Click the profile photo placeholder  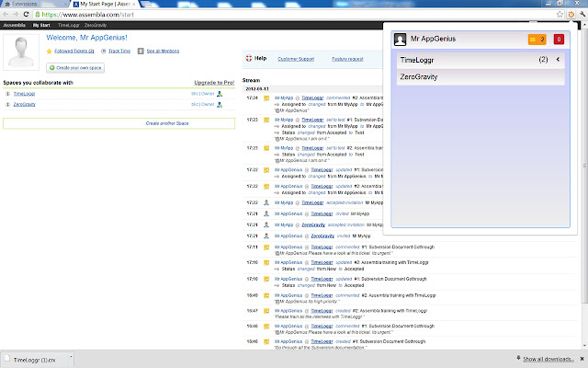[x=21, y=52]
